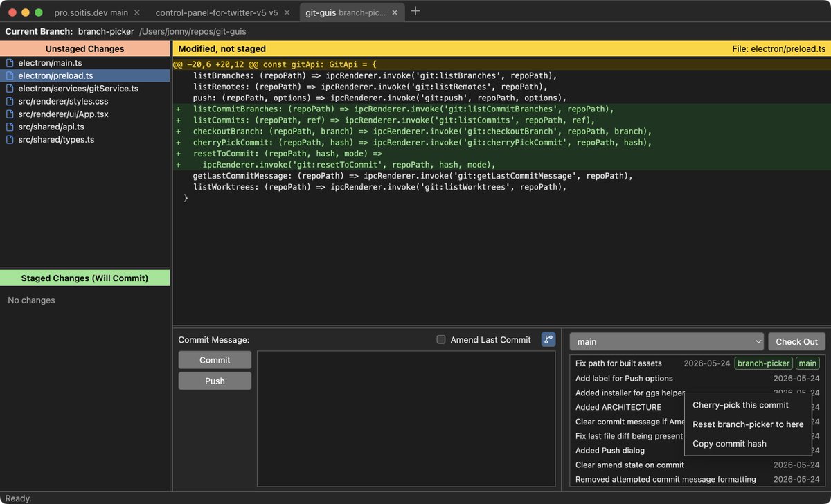
Task: Click file icon beside electron/services/gitService.ts
Action: tap(10, 89)
